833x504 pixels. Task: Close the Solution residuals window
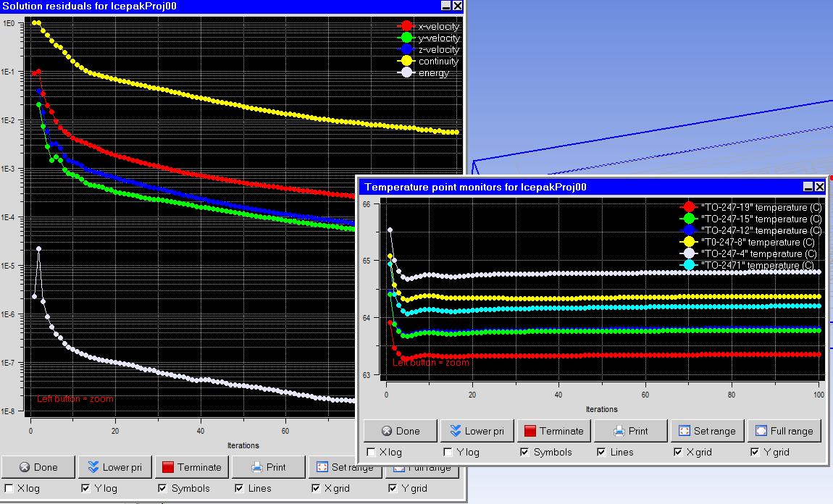(x=457, y=5)
